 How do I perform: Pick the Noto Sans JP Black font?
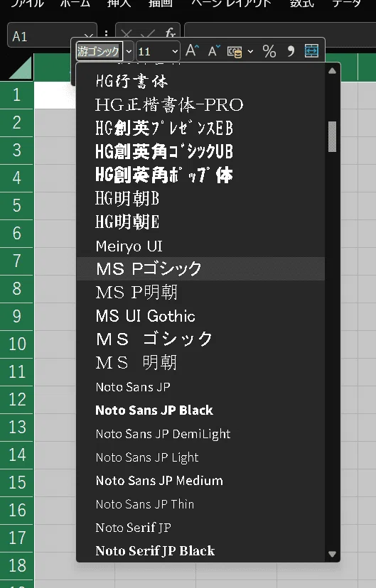point(200,410)
